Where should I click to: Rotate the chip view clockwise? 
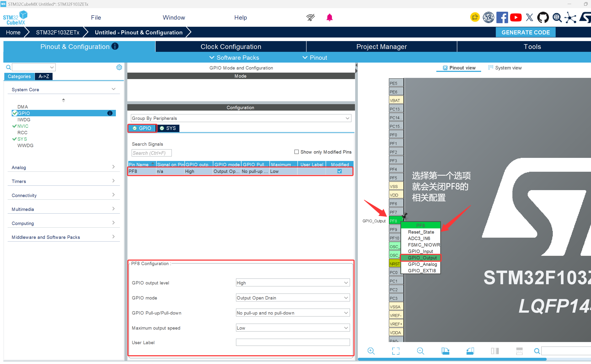pos(445,351)
